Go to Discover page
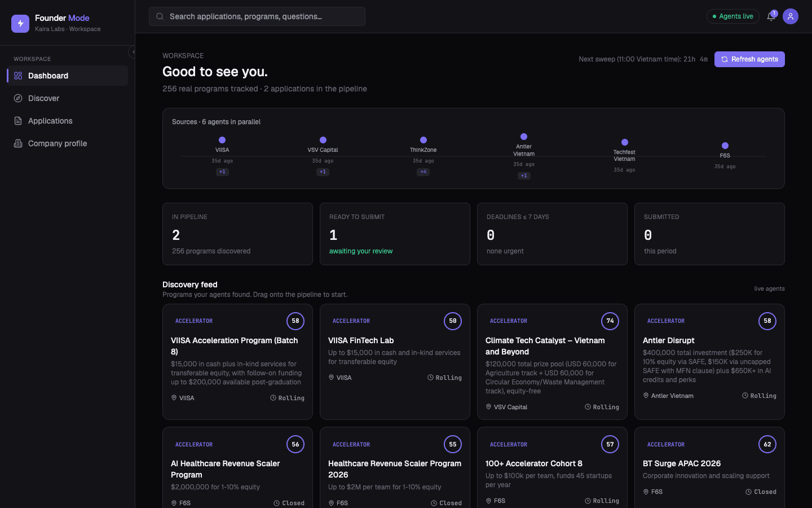Screen dimensions: 812x508 68,98
